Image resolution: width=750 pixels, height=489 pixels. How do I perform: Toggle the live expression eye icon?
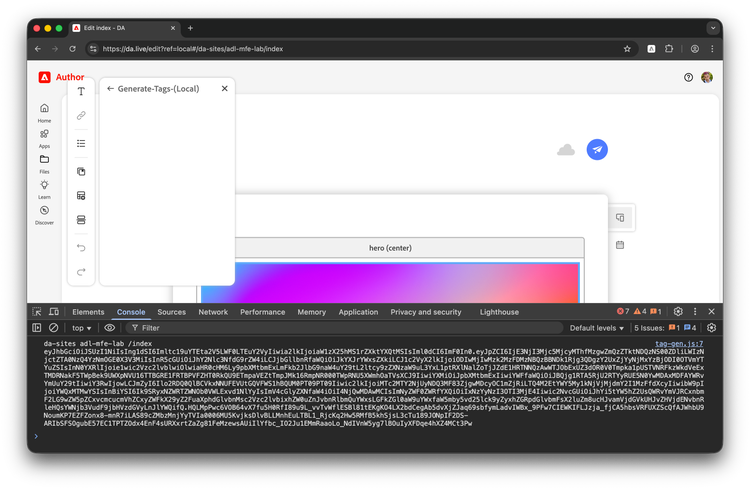pyautogui.click(x=110, y=328)
